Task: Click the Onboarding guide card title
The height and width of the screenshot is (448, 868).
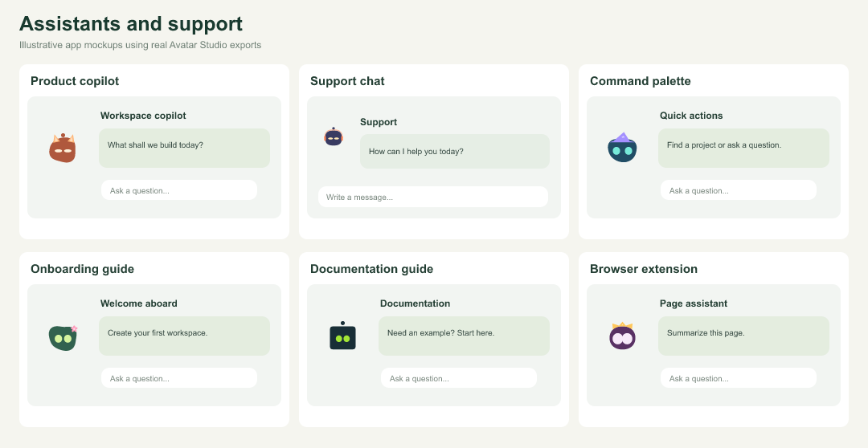Action: 83,269
